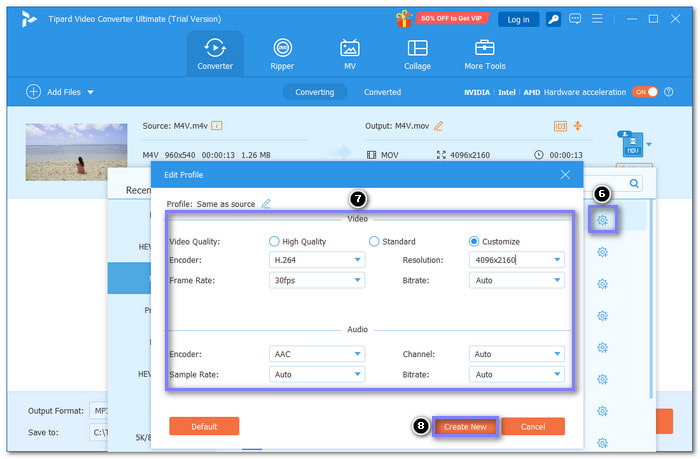Open the feedback chat icon

575,19
